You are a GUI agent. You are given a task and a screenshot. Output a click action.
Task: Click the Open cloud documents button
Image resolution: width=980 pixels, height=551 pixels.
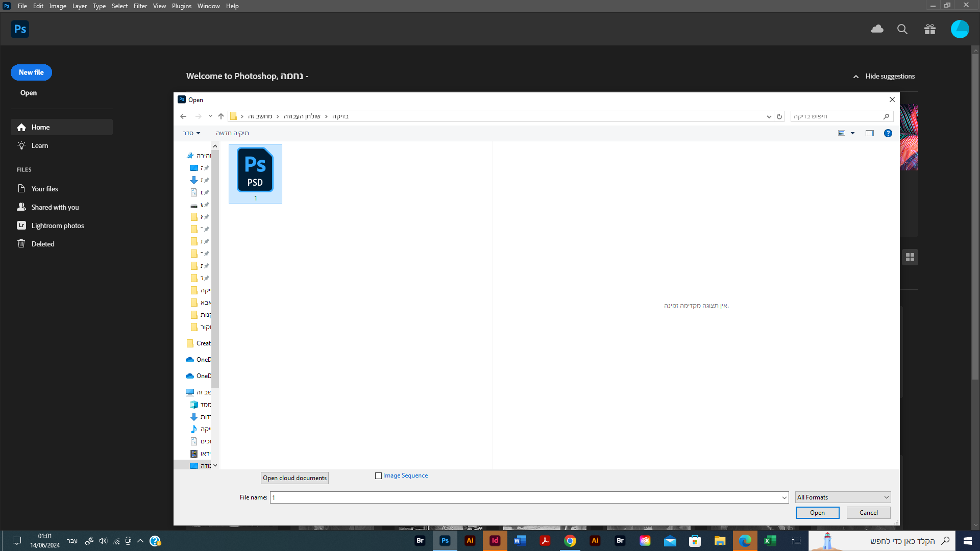coord(295,478)
